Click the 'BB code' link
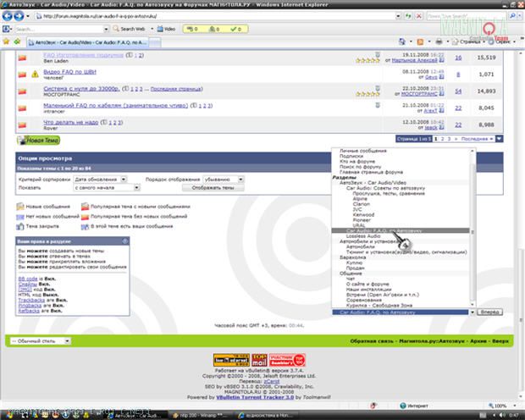This screenshot has height=420, width=525. (26, 278)
